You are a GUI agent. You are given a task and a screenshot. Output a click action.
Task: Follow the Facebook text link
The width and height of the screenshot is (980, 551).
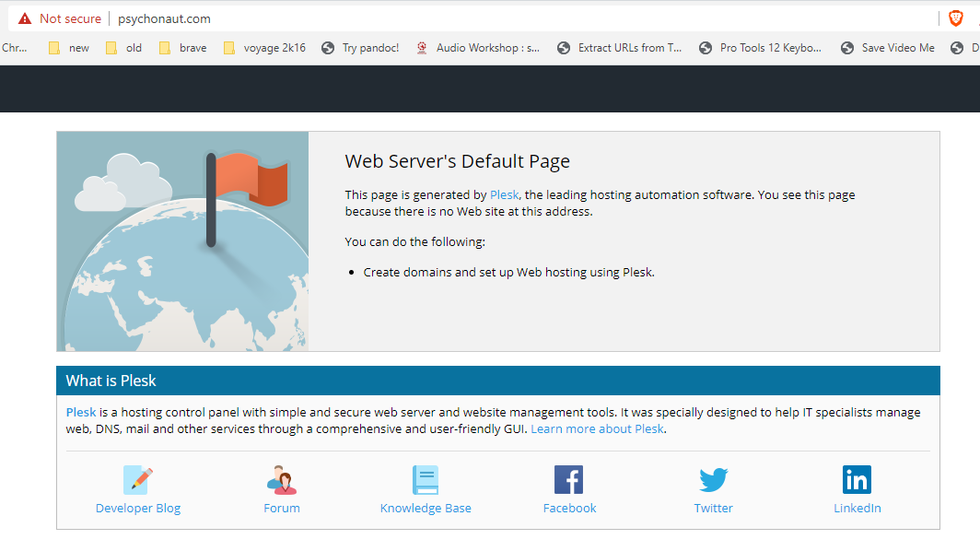569,509
